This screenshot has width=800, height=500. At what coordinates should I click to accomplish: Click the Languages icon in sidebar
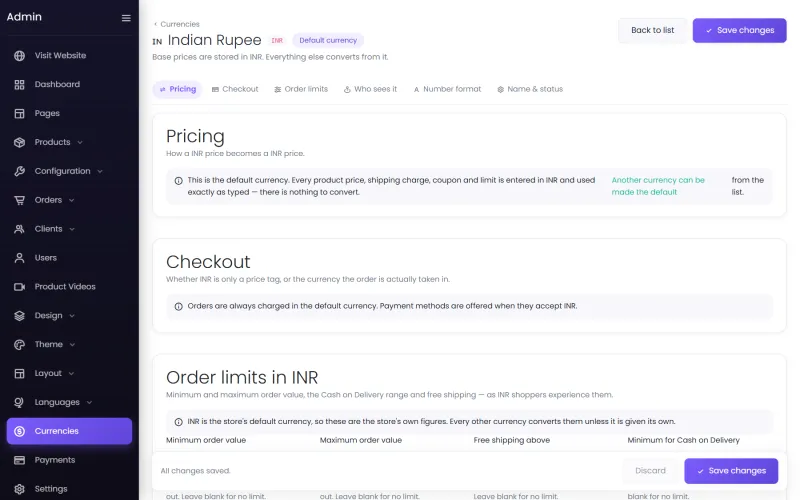pyautogui.click(x=19, y=403)
